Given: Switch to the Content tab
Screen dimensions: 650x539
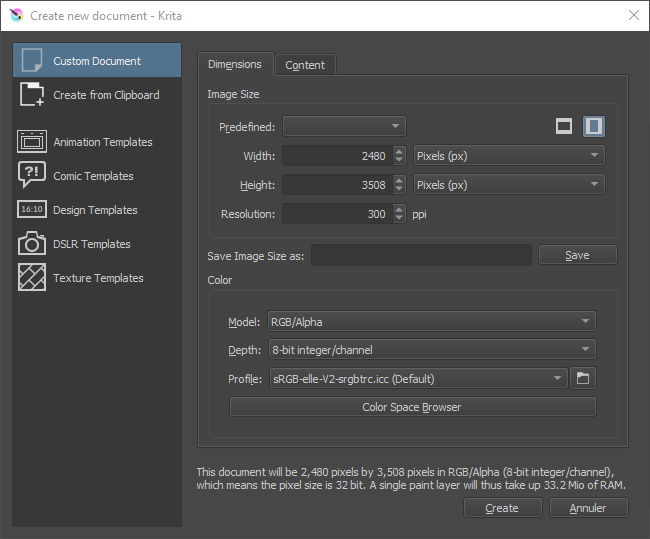Looking at the screenshot, I should 305,65.
